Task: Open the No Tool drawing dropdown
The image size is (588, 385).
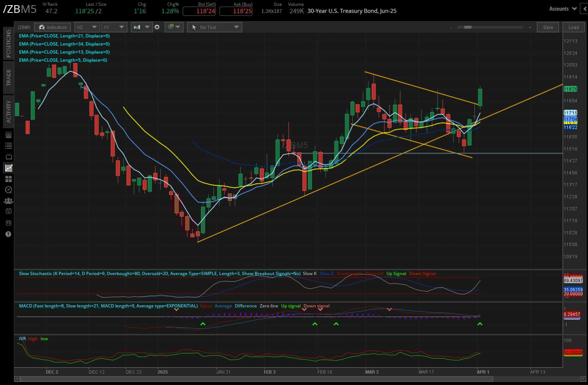Action: [214, 27]
